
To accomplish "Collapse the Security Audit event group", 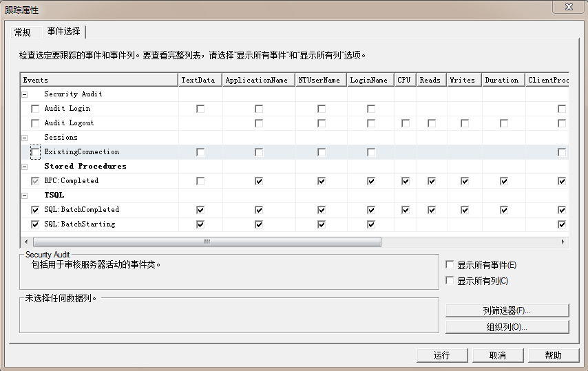I will (x=25, y=94).
